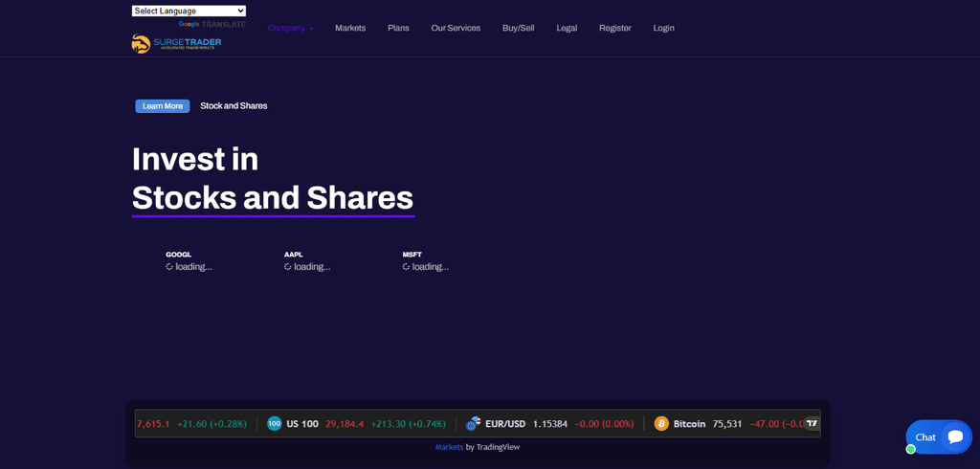Viewport: 980px width, 469px height.
Task: Click the Register link
Action: [615, 28]
